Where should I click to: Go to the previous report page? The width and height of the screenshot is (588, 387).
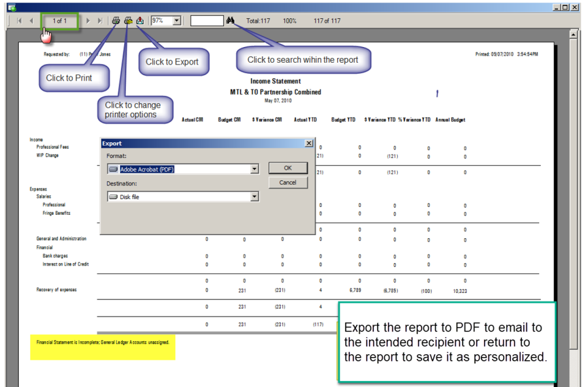click(x=31, y=21)
